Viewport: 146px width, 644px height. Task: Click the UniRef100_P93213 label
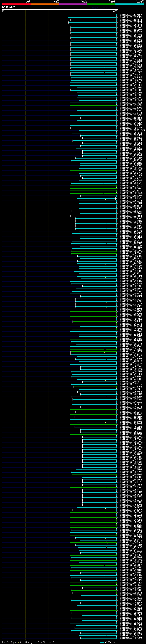pyautogui.click(x=131, y=75)
